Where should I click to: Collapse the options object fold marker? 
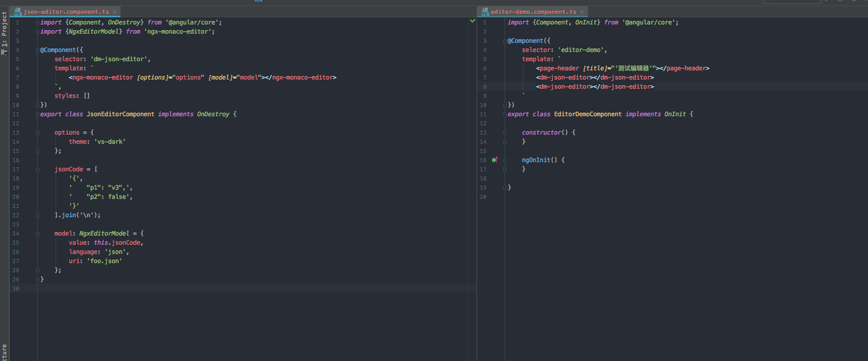click(38, 133)
